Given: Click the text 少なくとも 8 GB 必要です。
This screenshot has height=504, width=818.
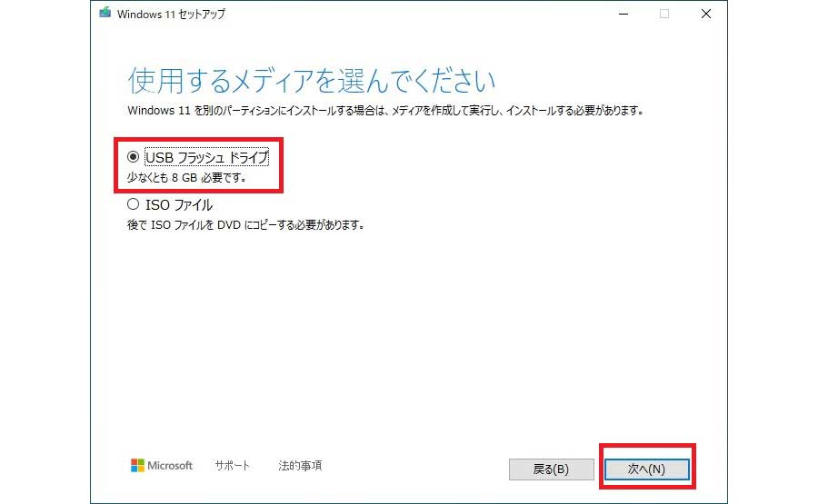Looking at the screenshot, I should point(186,178).
